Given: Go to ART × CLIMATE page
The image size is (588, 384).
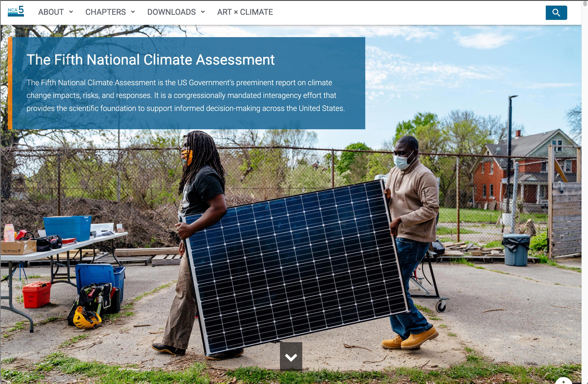Looking at the screenshot, I should (245, 12).
